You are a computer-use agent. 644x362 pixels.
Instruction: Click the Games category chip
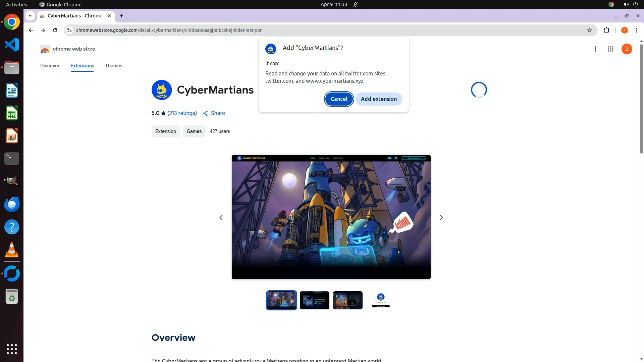click(x=194, y=131)
